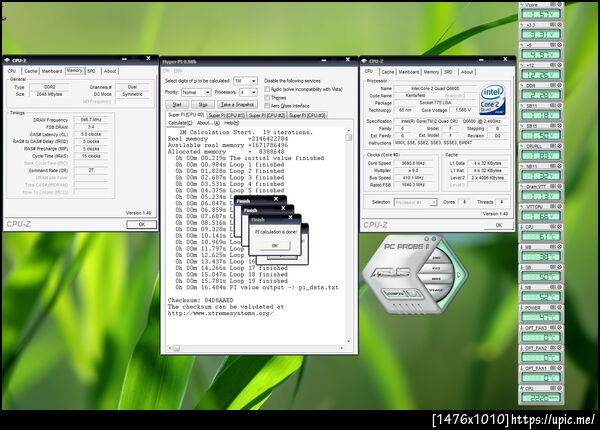Image resolution: width=600 pixels, height=430 pixels.
Task: Open the Processors dropdown showing 4
Action: point(248,92)
